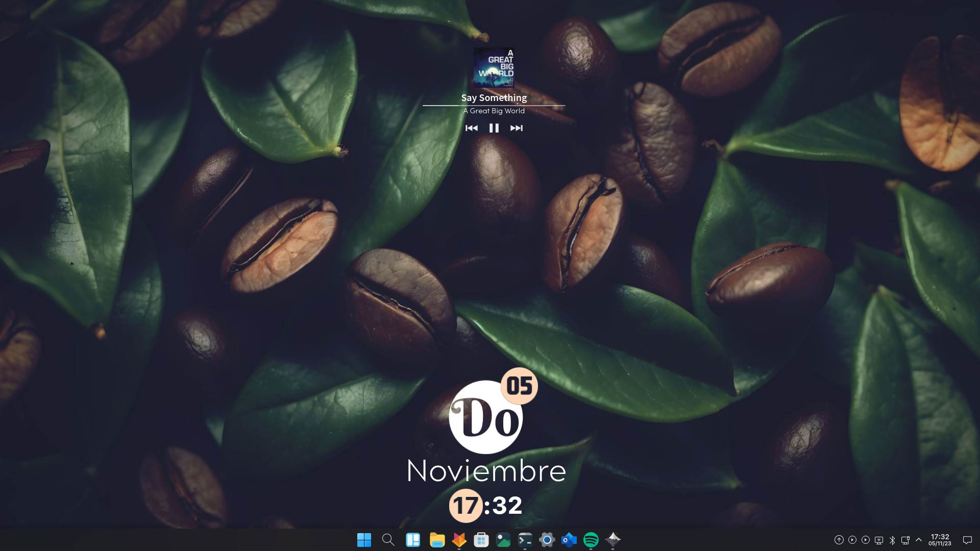Expand hidden system tray icons
980x551 pixels.
click(x=919, y=540)
